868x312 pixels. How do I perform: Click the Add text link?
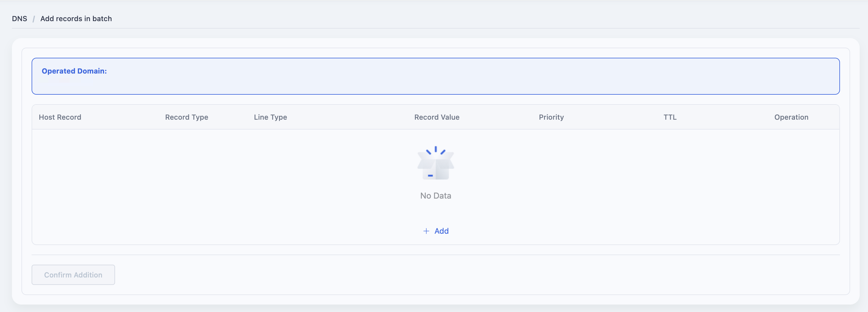coord(441,231)
